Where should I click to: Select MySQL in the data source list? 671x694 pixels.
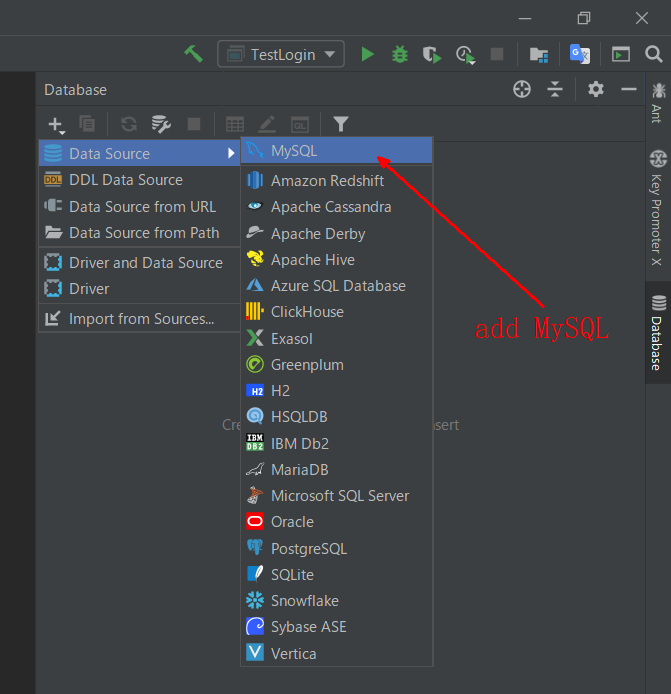pyautogui.click(x=336, y=150)
